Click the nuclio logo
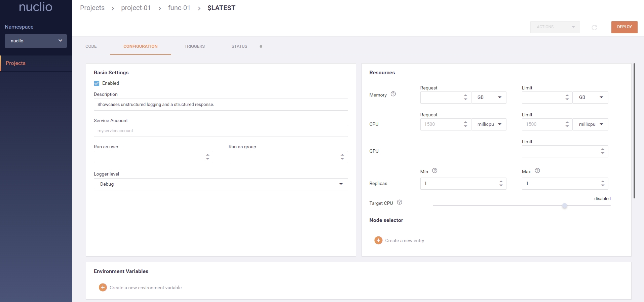This screenshot has height=302, width=644. pyautogui.click(x=36, y=7)
